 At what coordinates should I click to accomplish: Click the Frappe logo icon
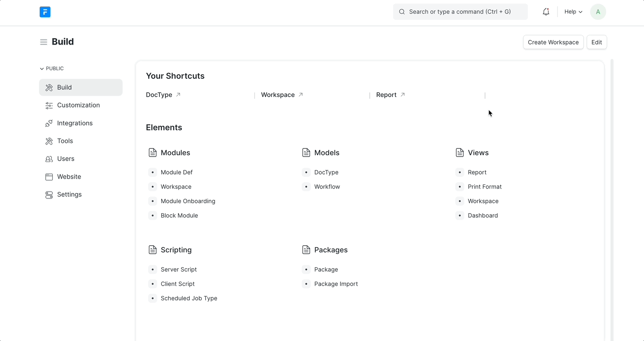coord(45,12)
